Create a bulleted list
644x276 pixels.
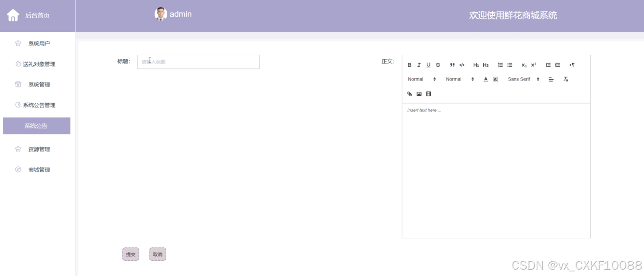(x=510, y=65)
